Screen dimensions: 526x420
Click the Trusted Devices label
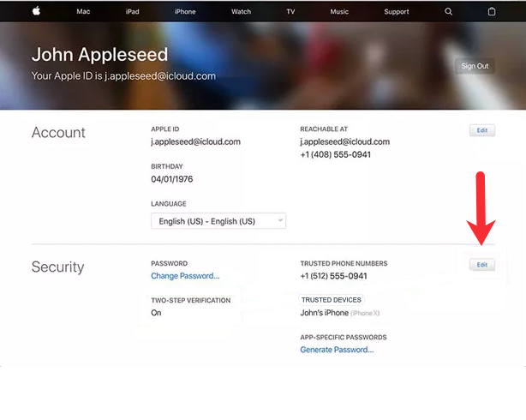[x=331, y=300]
